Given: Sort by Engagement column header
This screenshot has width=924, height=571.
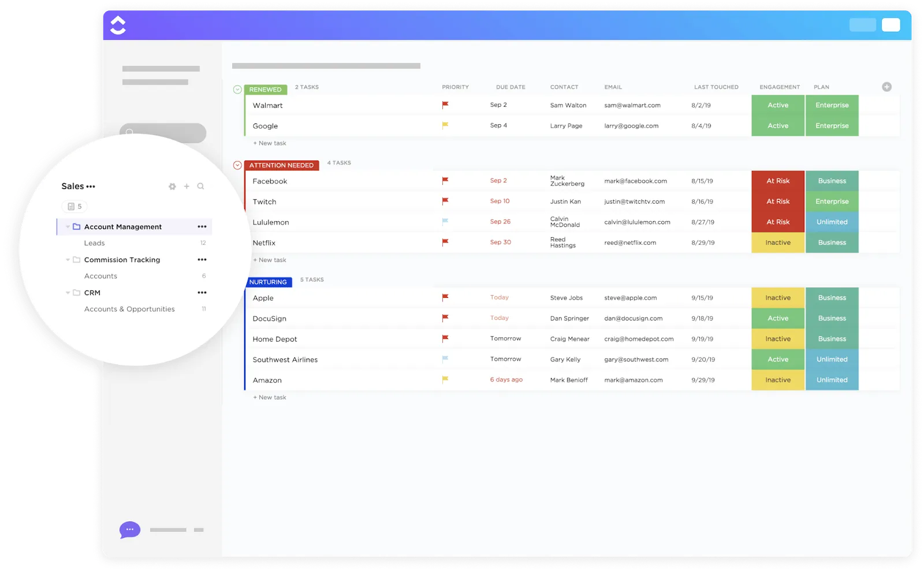Looking at the screenshot, I should 780,87.
